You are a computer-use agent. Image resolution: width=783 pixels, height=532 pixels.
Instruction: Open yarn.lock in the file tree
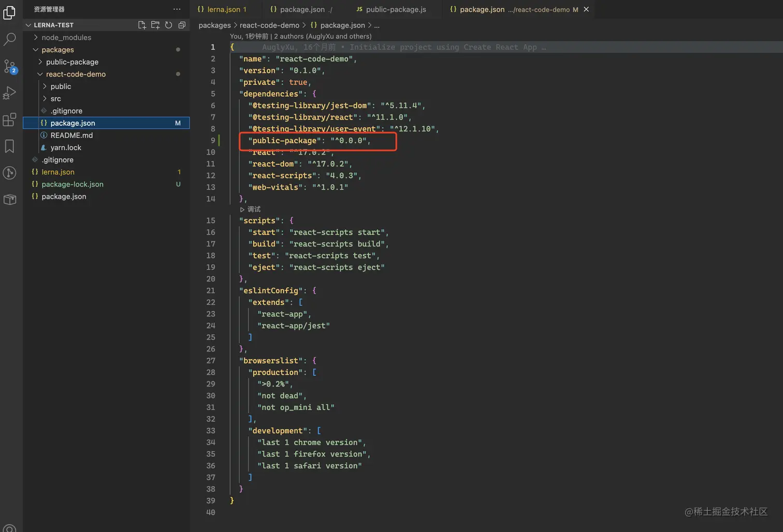66,147
